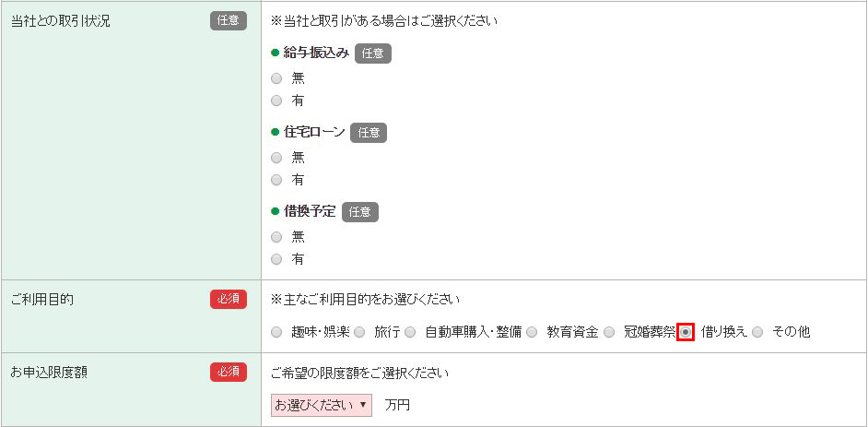Choose 無 for 住宅ローン

(276, 158)
